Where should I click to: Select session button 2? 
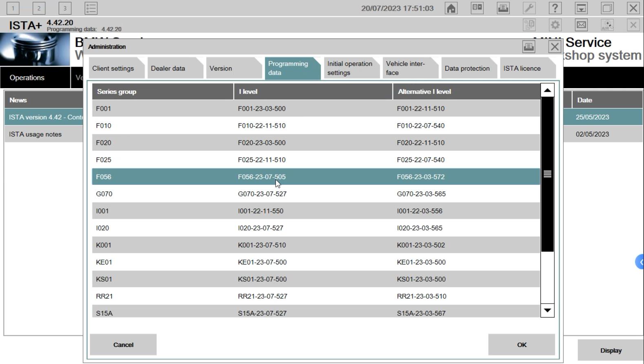click(39, 8)
